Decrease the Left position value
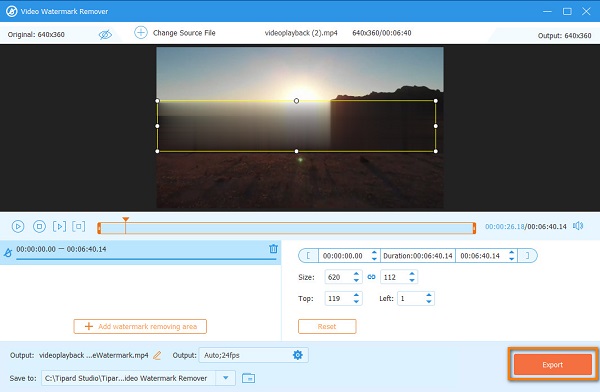The width and height of the screenshot is (600, 392). tap(429, 302)
